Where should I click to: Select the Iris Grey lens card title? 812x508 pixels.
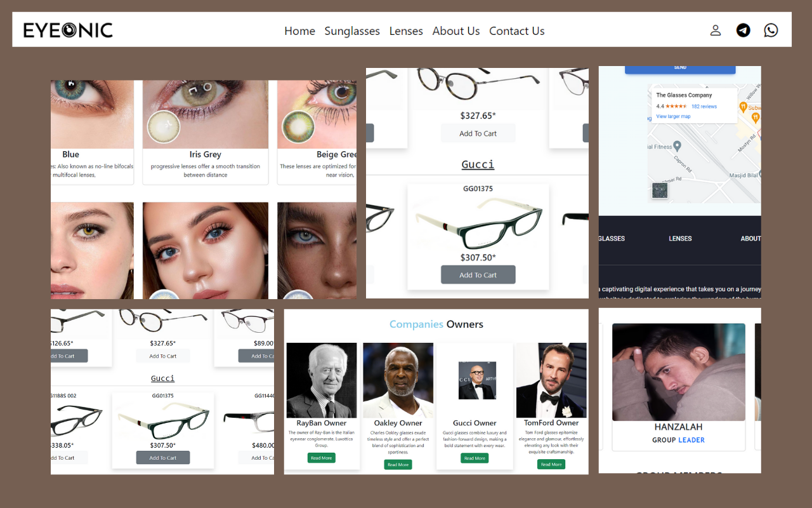(x=205, y=154)
